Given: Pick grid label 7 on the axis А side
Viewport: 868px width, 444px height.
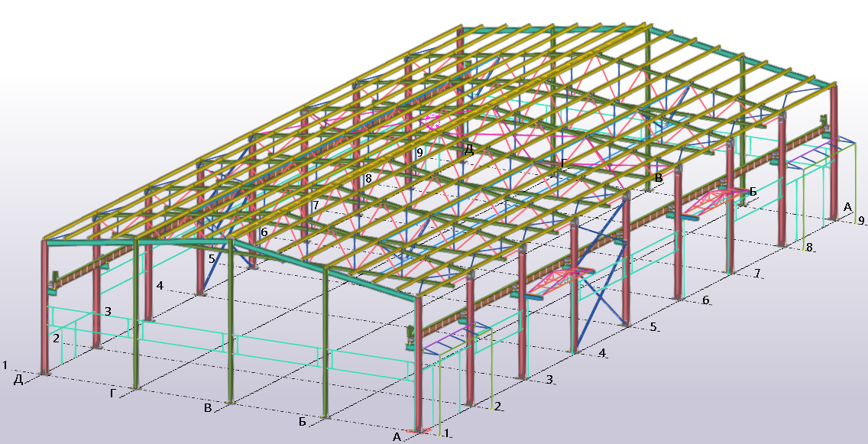Looking at the screenshot, I should (758, 273).
